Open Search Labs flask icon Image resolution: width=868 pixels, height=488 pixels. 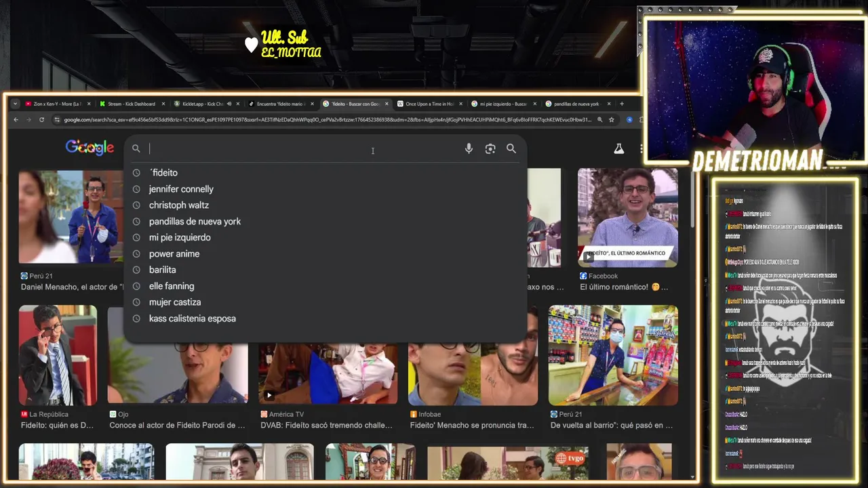pos(618,148)
